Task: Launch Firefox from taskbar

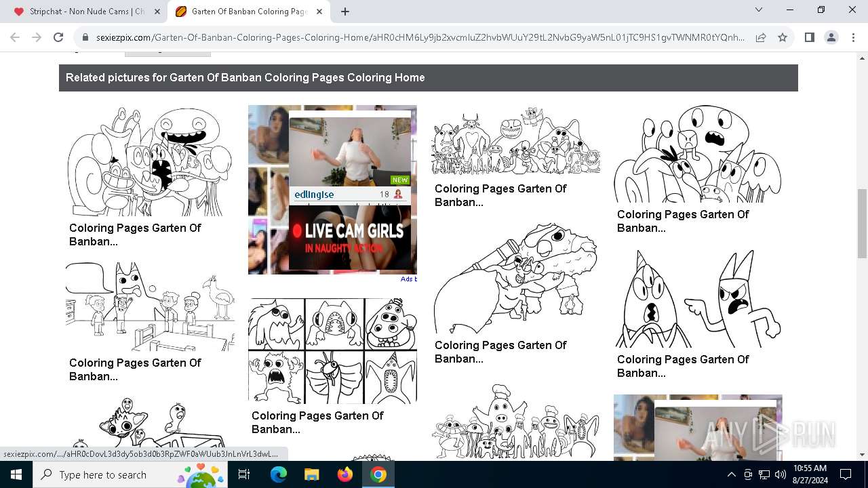Action: point(345,474)
